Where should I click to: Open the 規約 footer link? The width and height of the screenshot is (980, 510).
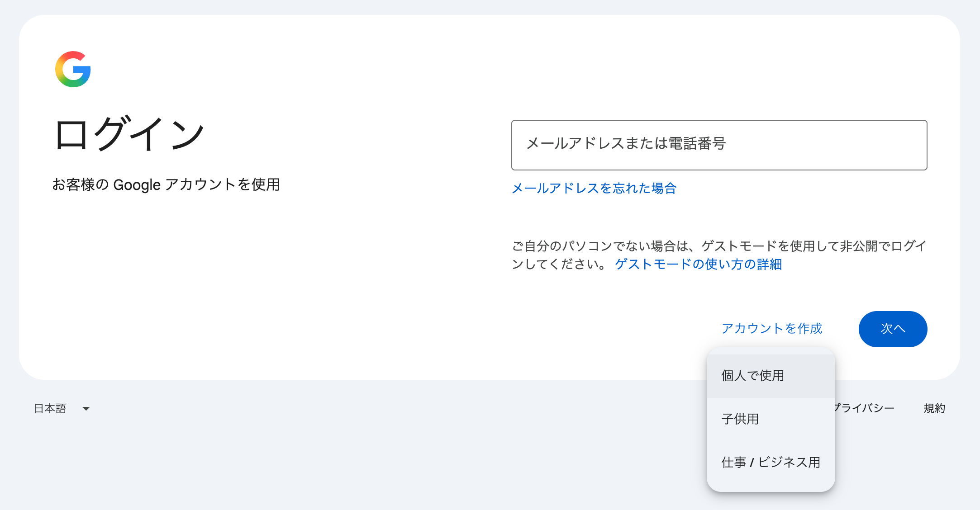pyautogui.click(x=934, y=408)
